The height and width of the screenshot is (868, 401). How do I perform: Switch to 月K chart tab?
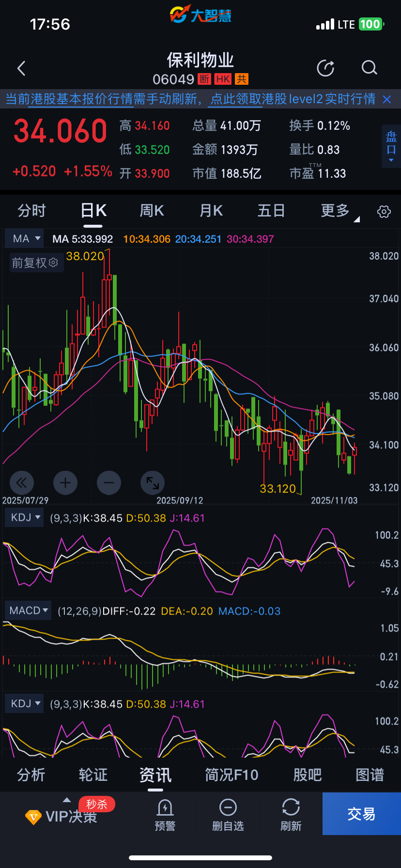point(211,211)
